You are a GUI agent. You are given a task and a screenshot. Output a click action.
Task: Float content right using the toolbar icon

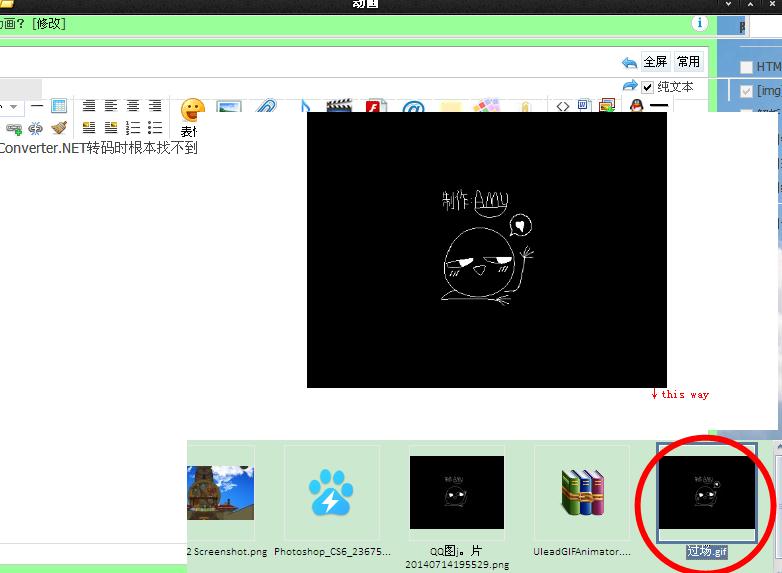point(111,128)
